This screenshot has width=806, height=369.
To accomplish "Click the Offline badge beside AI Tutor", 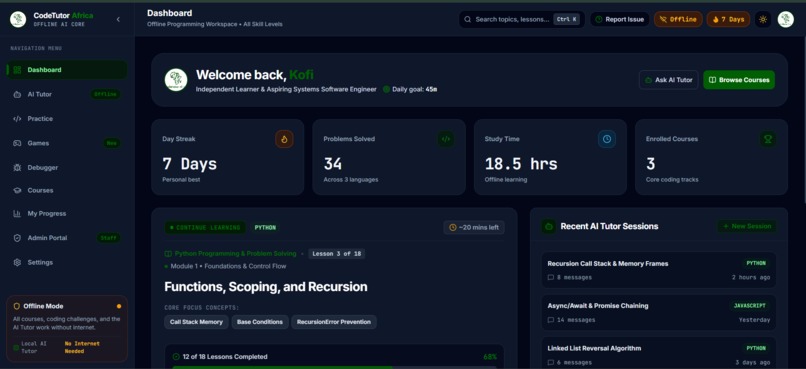I will 106,95.
